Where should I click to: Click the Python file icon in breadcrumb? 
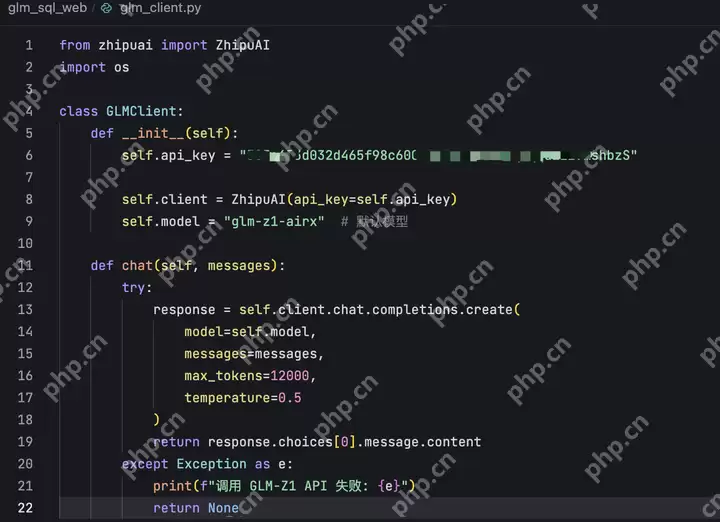pos(106,8)
